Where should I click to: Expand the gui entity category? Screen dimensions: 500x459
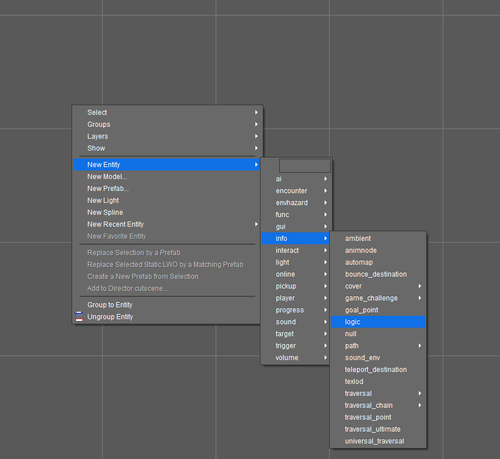(x=296, y=227)
